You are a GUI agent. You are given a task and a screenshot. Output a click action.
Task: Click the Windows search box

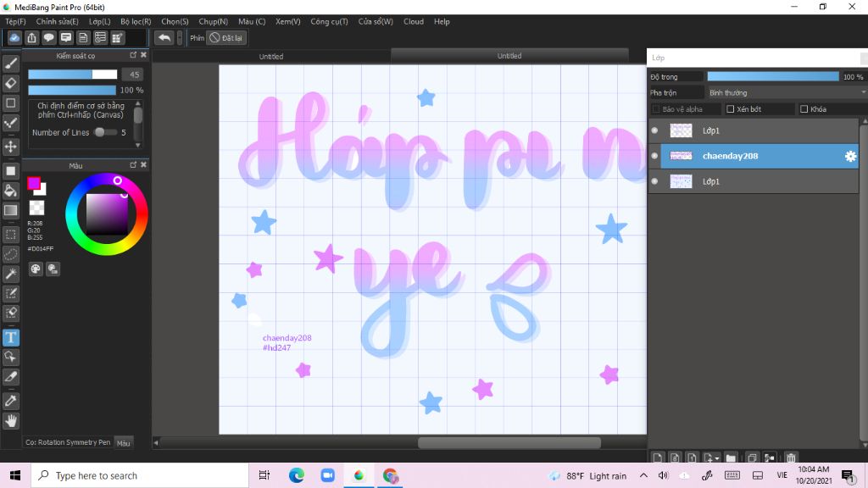(x=140, y=475)
